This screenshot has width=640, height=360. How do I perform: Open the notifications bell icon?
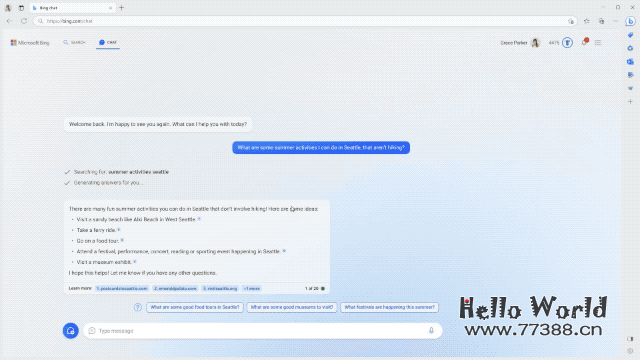584,42
